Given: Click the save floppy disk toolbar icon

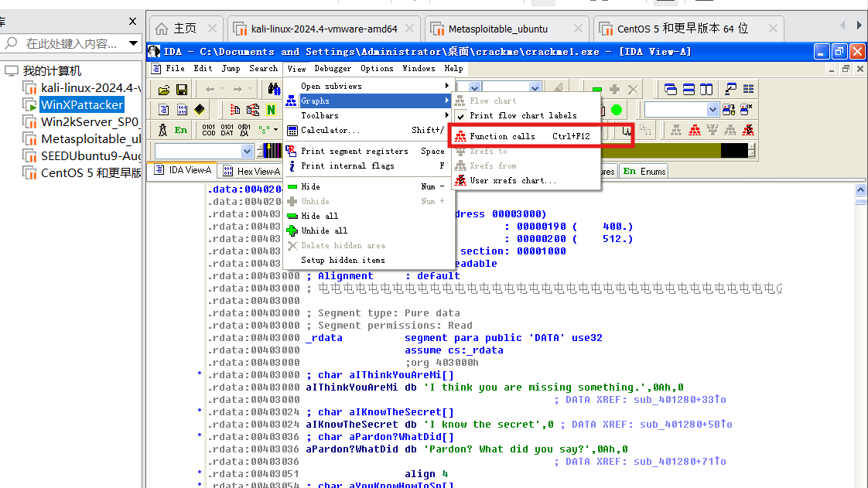Looking at the screenshot, I should [x=182, y=90].
